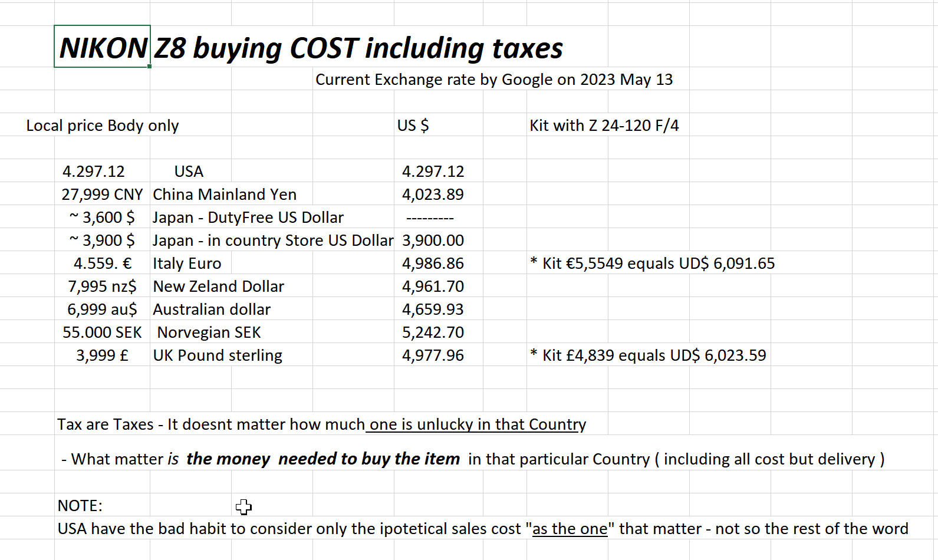Image resolution: width=938 pixels, height=560 pixels.
Task: Select the Kit £4,839 note cell
Action: (x=648, y=355)
